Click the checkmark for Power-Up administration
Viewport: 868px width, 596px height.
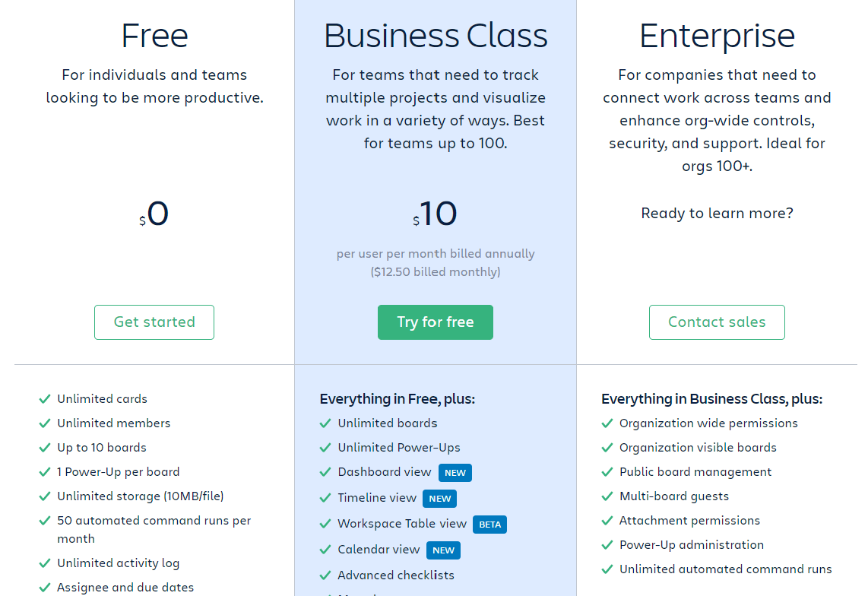coord(607,545)
